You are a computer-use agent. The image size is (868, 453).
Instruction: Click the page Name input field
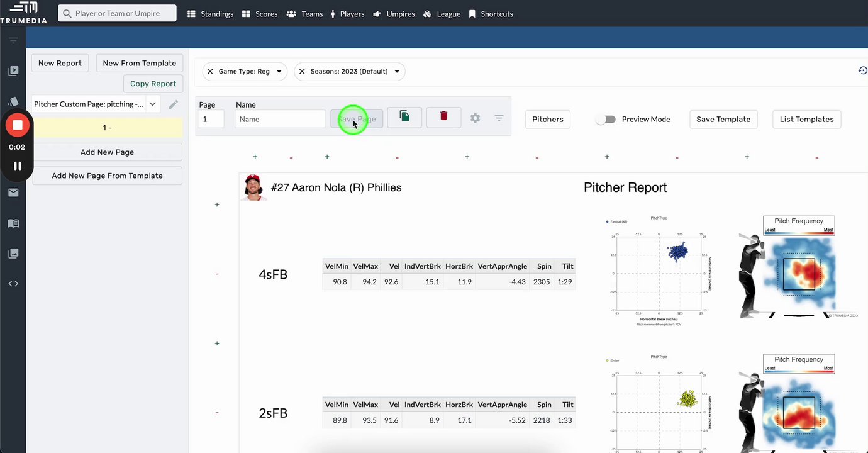[x=280, y=119]
